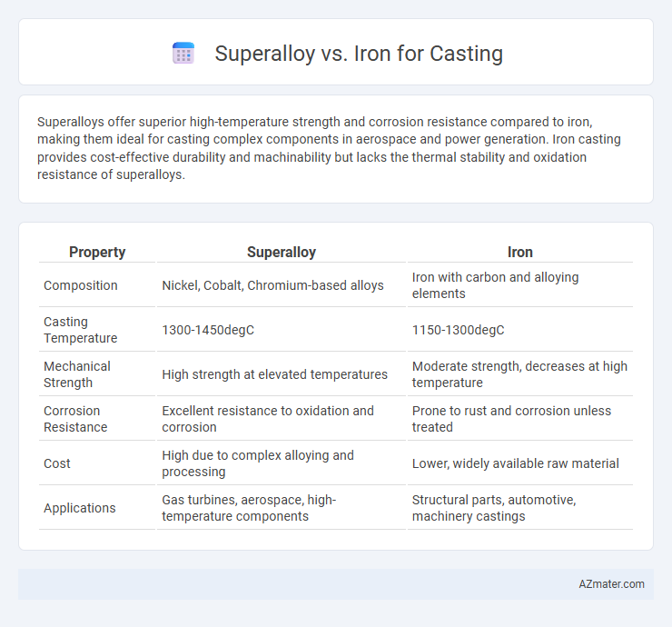Select the '1300-1450degC' value
The height and width of the screenshot is (627, 672).
(x=208, y=330)
